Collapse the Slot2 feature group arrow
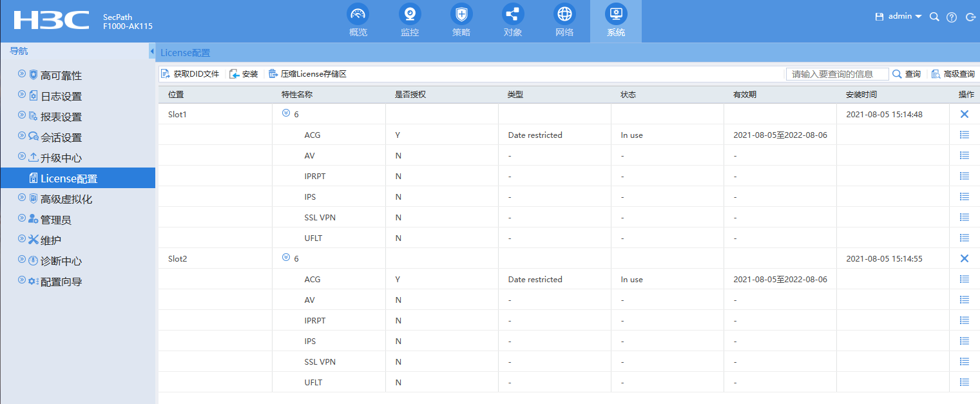 pyautogui.click(x=286, y=258)
